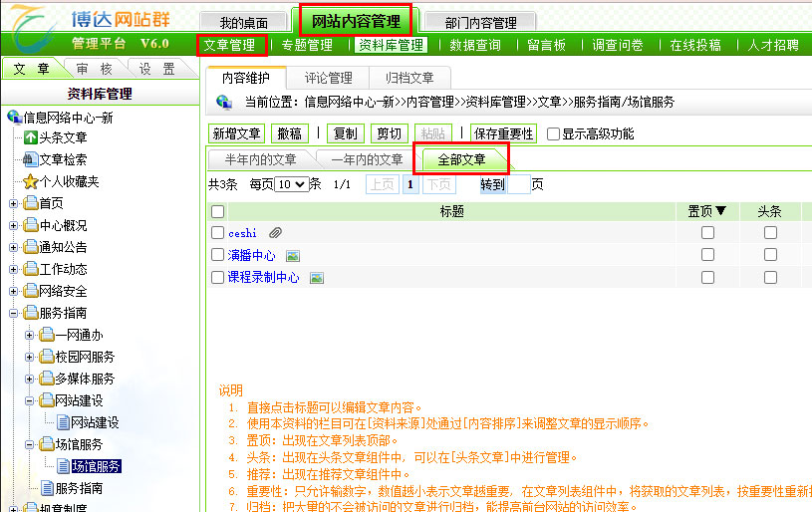Image resolution: width=812 pixels, height=512 pixels.
Task: Click the 场馆服务 document icon in tree
Action: pyautogui.click(x=63, y=466)
